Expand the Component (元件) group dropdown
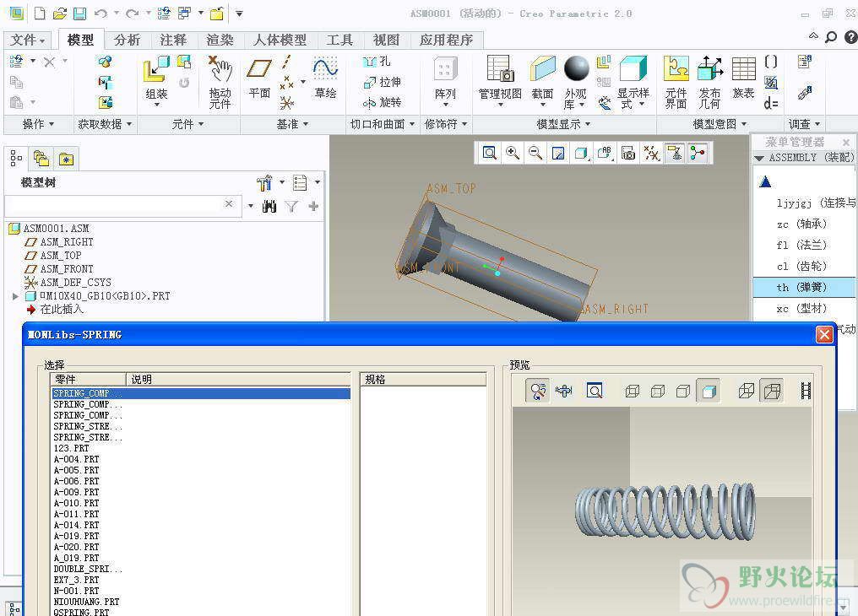Screen dimensions: 858x616 [x=187, y=125]
